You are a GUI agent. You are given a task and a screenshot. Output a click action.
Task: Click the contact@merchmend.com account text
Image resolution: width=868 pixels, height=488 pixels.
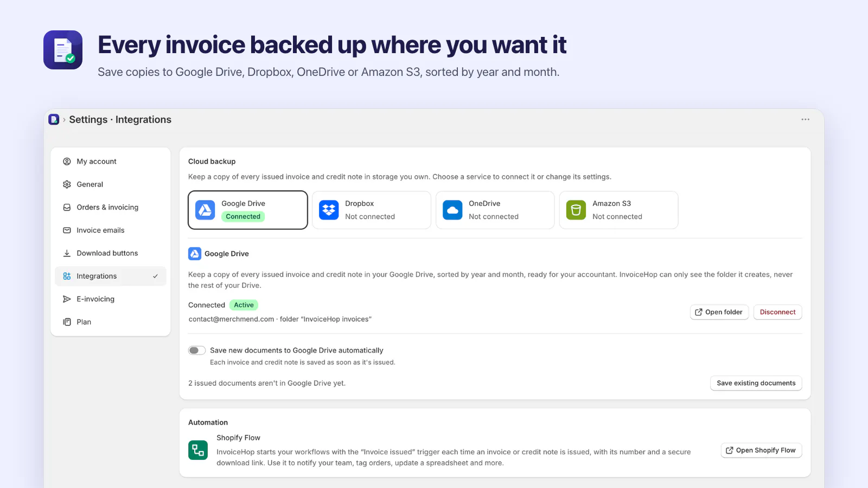(x=231, y=319)
